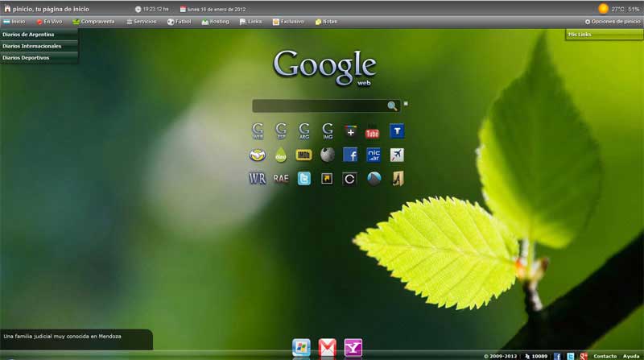Open the RAE dictionary shortcut
The width and height of the screenshot is (644, 360).
coord(280,178)
